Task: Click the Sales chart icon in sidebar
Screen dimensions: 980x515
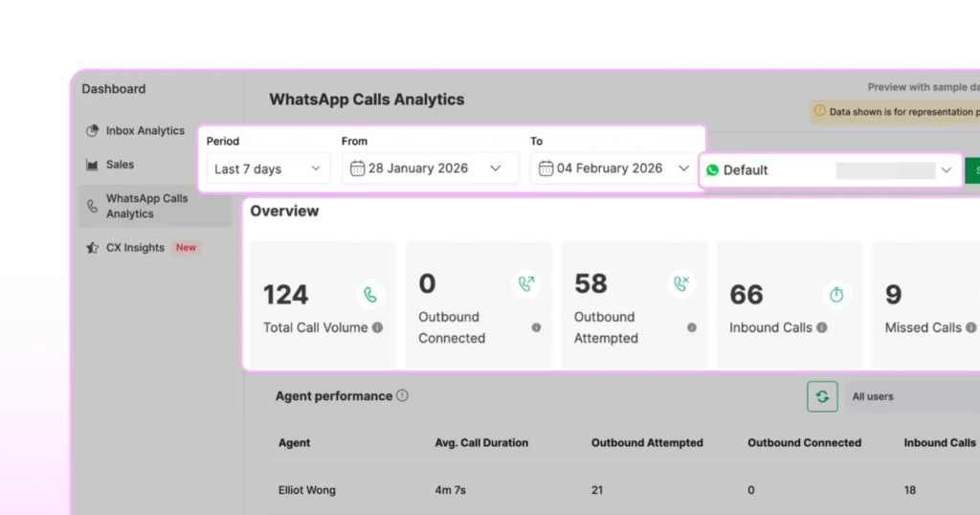Action: pos(93,165)
